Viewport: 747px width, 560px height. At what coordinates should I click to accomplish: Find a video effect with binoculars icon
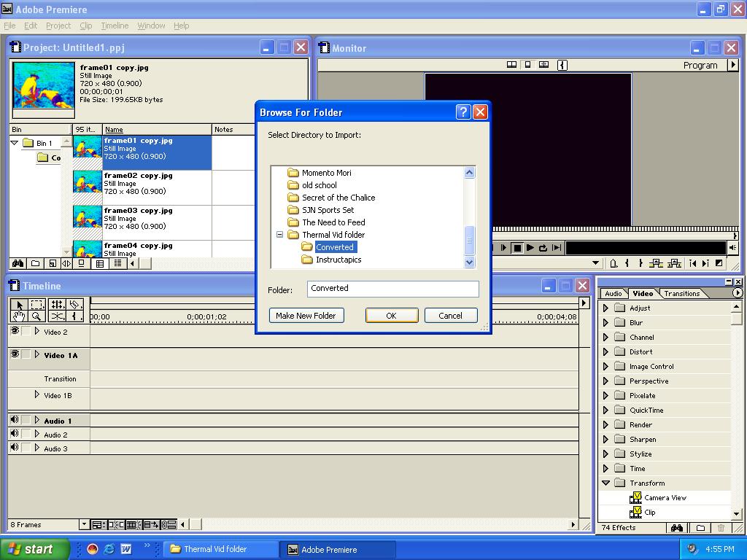[676, 528]
